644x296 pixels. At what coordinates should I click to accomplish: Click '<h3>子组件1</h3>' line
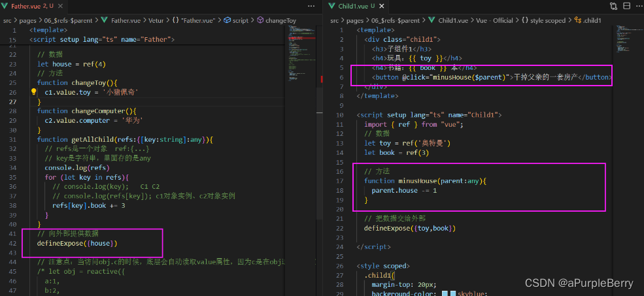tap(401, 49)
